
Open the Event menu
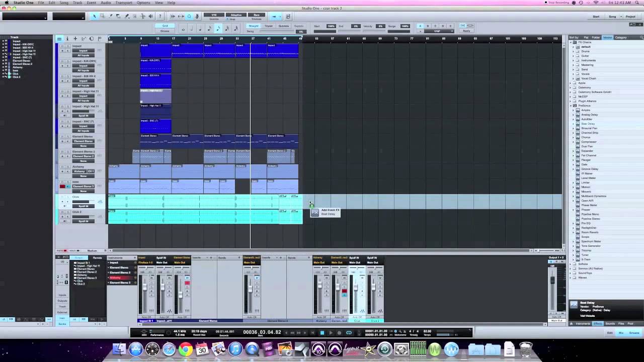pos(91,3)
